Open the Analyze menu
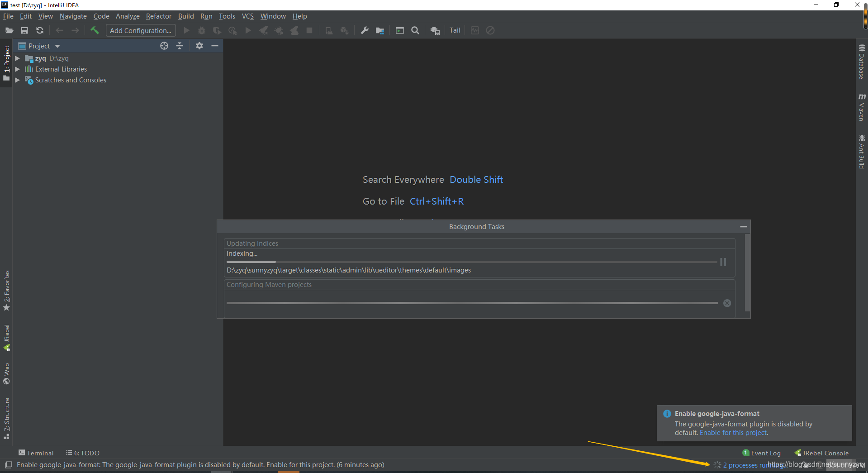The width and height of the screenshot is (868, 473). [128, 16]
